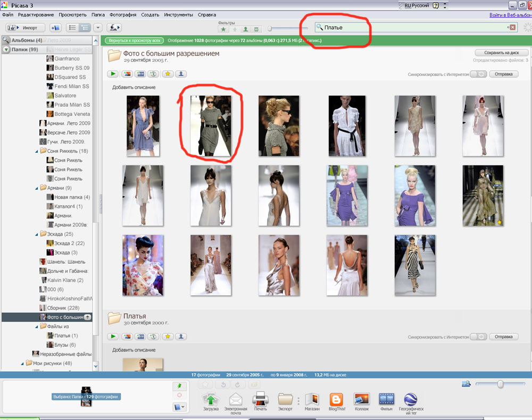
Task: Open the Инструменты menu
Action: [178, 15]
